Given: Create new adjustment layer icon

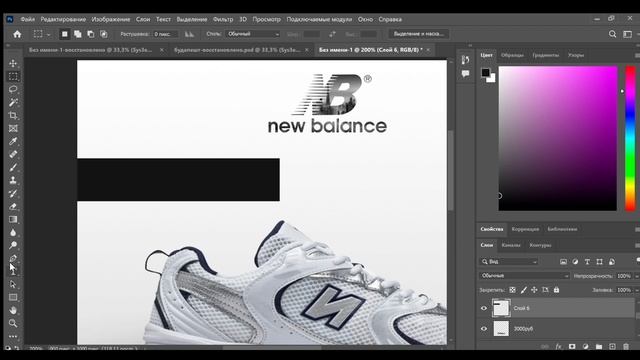Looking at the screenshot, I should point(585,347).
